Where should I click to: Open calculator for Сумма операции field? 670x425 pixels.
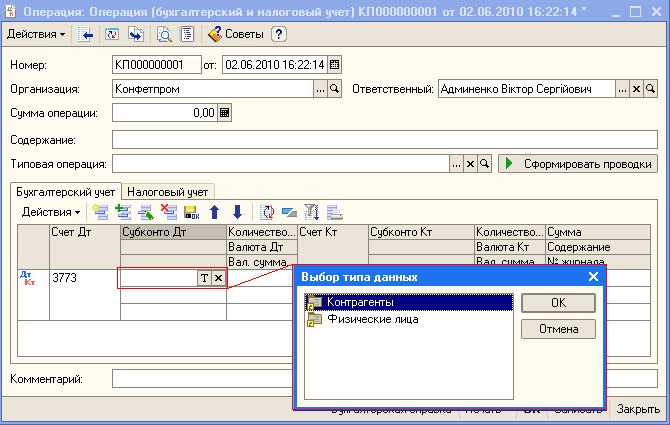pos(225,113)
